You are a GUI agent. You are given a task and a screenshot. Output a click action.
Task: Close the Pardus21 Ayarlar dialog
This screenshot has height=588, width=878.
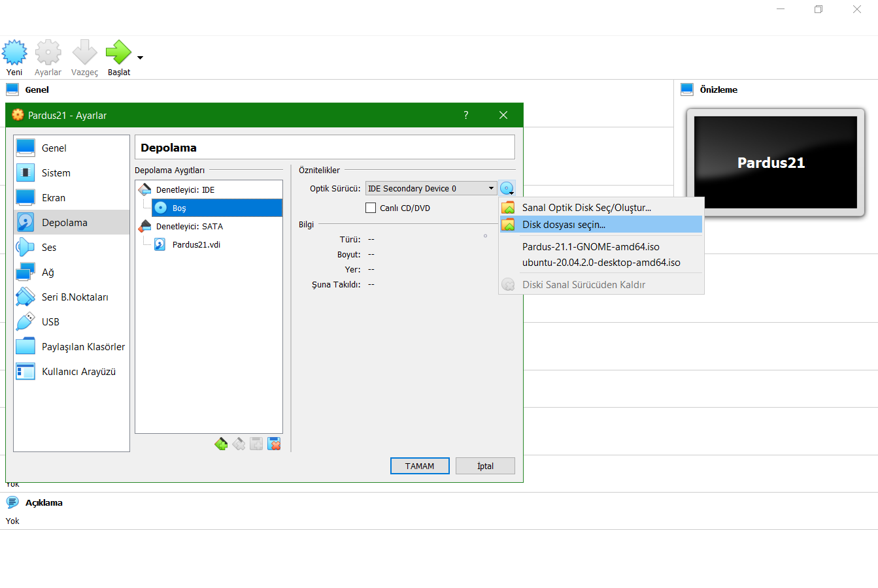[x=503, y=115]
